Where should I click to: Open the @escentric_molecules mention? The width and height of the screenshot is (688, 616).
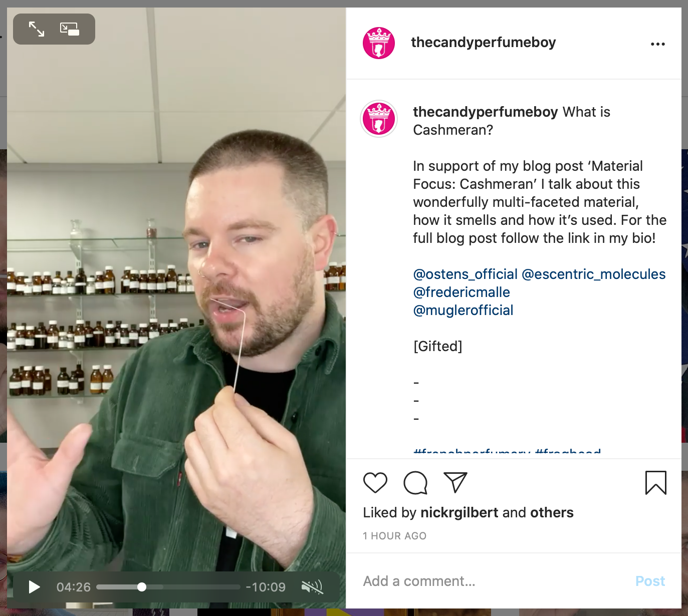(594, 274)
